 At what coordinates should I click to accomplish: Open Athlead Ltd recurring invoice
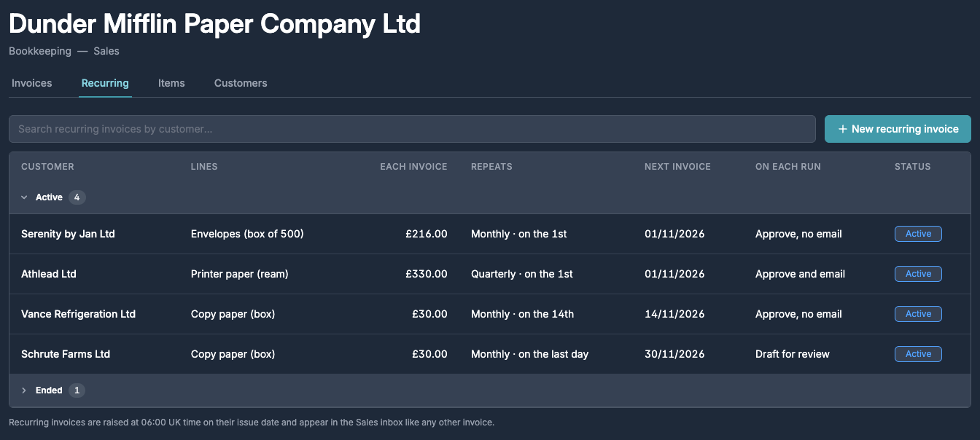point(490,274)
